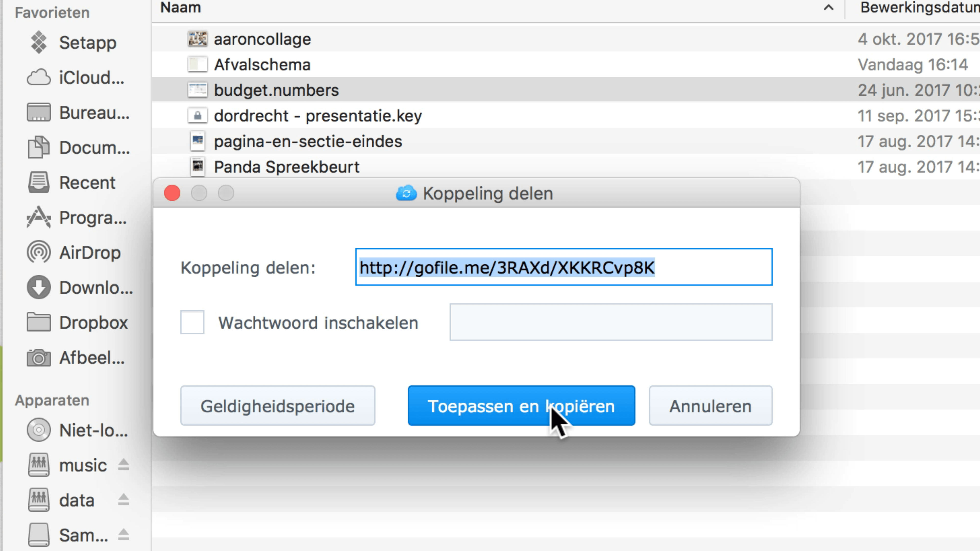The height and width of the screenshot is (551, 980).
Task: Eject the data volume
Action: 123,500
